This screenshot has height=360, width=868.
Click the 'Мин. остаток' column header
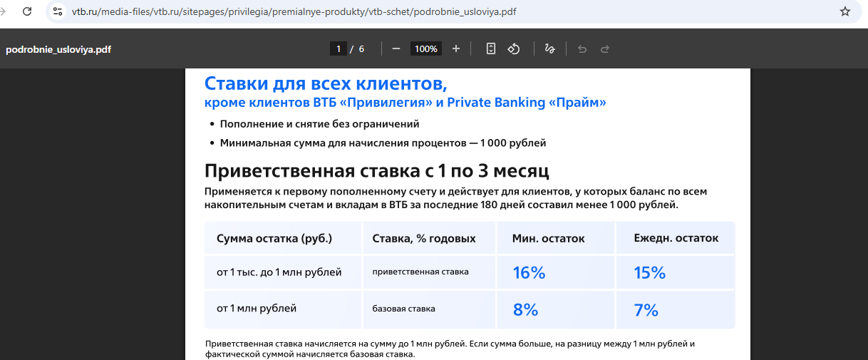pyautogui.click(x=548, y=238)
